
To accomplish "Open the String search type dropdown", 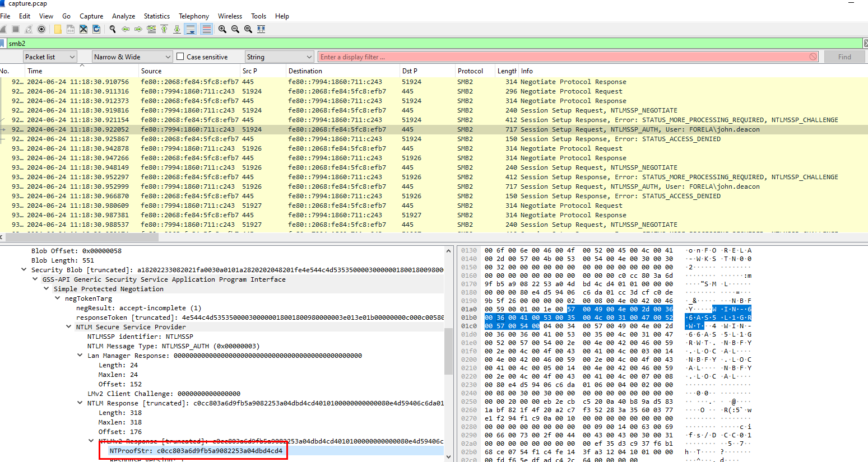I will [279, 57].
